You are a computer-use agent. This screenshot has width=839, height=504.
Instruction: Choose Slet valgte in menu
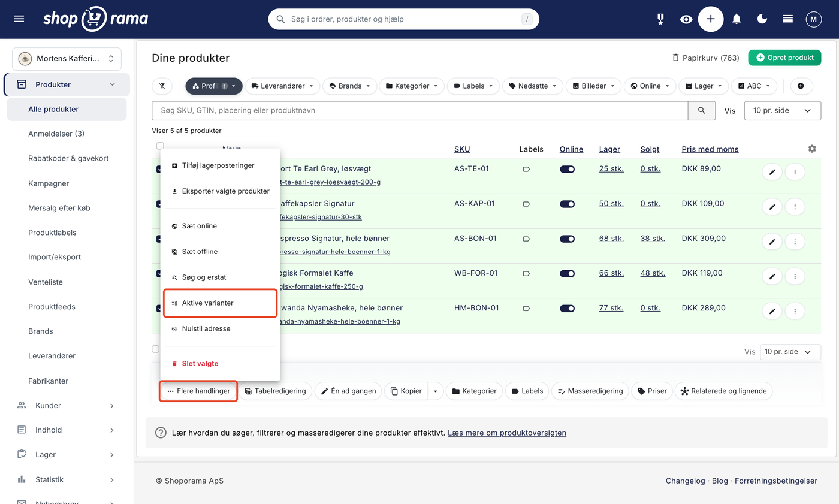point(220,364)
